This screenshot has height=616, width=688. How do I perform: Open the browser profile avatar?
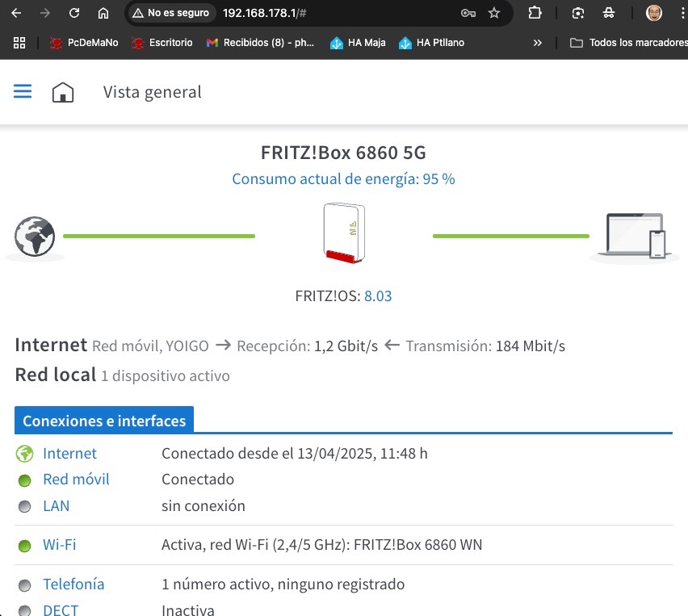654,13
